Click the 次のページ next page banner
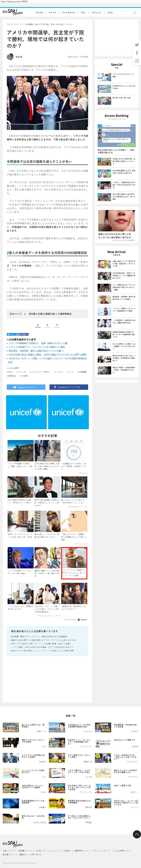The height and width of the screenshot is (868, 141). (47, 314)
